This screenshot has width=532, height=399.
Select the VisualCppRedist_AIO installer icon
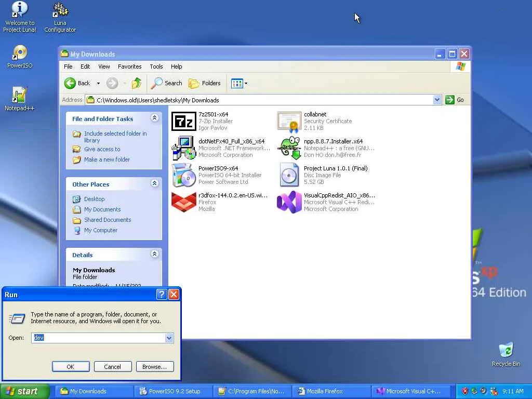[x=289, y=202]
